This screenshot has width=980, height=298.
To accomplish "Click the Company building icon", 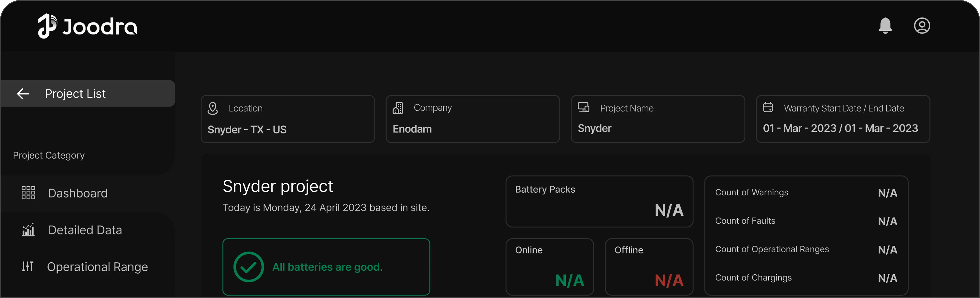I will pos(398,108).
